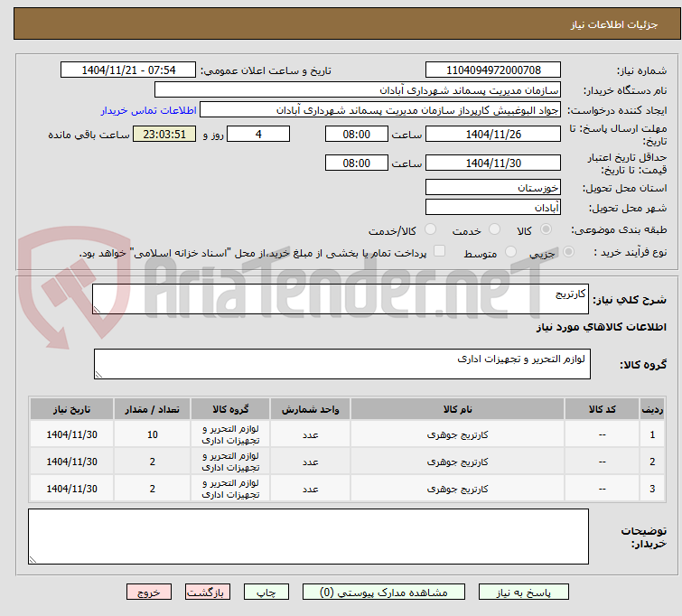682x616 pixels.
Task: Click quantity 2 in row 2
Action: 153,462
